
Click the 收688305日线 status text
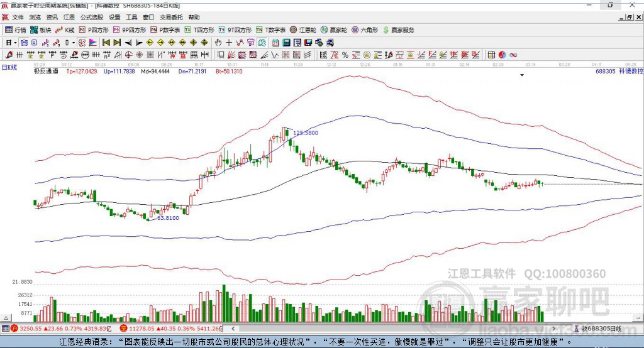601,329
